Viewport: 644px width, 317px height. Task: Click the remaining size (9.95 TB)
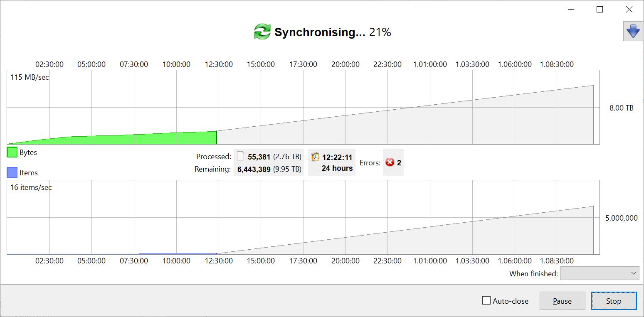(287, 170)
